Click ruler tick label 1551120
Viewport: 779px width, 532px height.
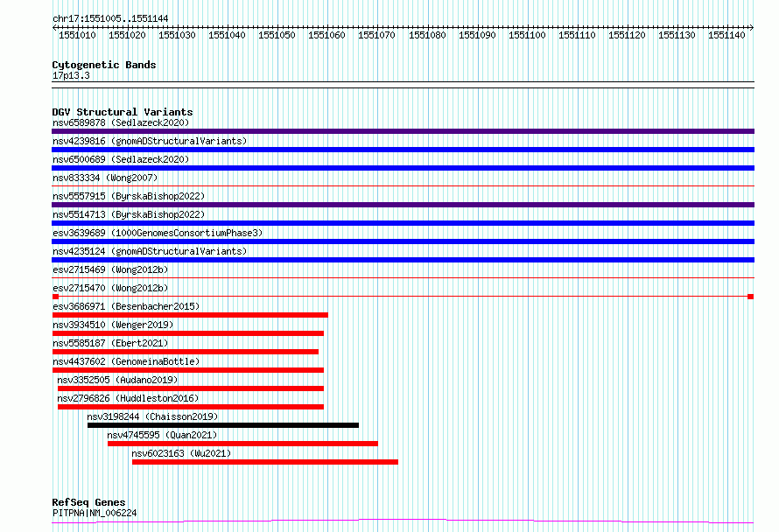click(x=627, y=35)
